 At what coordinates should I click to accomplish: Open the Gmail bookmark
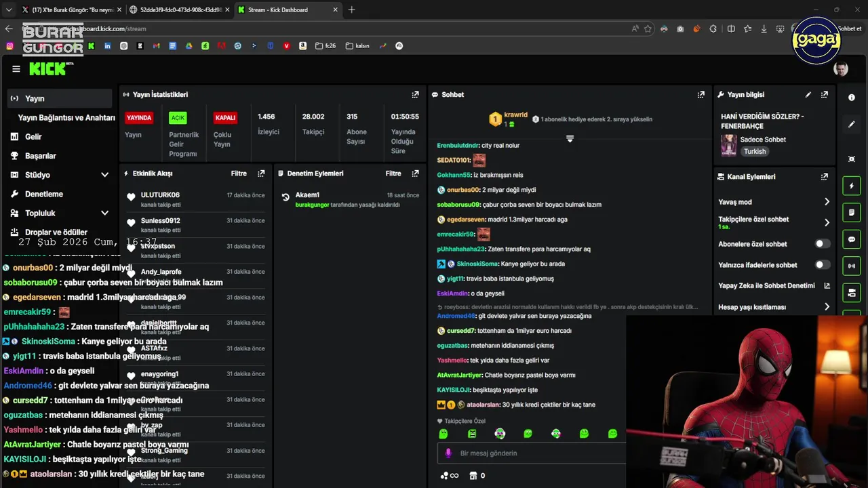[x=157, y=46]
